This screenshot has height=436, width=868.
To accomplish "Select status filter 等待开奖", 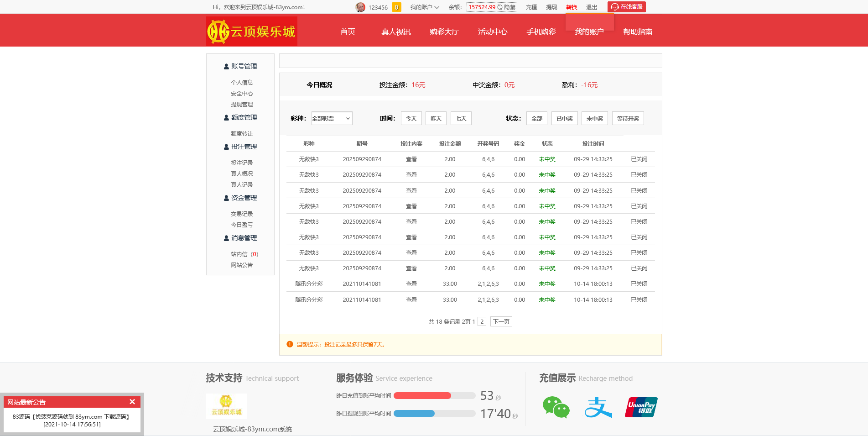I will [628, 118].
